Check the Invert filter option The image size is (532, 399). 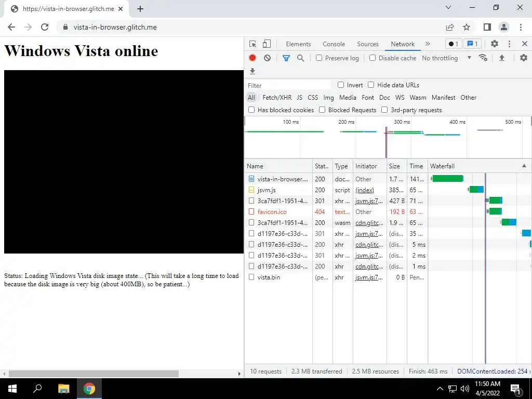click(x=341, y=85)
